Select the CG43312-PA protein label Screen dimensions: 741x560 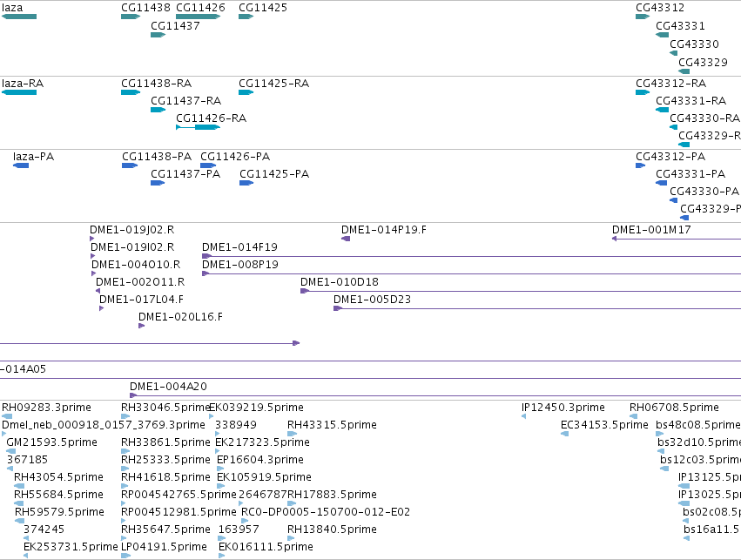point(670,157)
